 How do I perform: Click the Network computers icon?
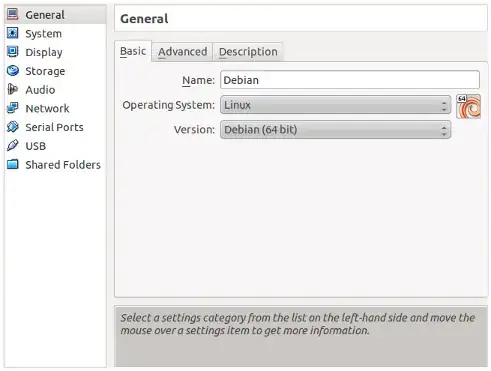(x=13, y=108)
